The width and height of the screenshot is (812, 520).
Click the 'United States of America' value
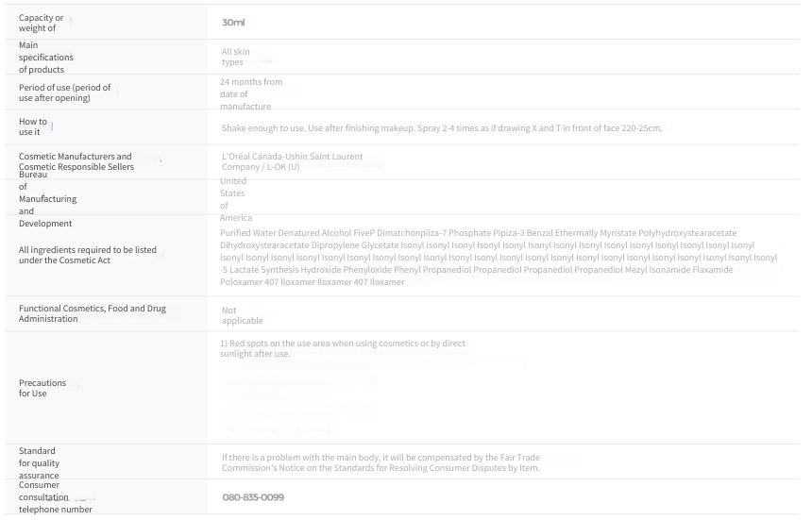(x=236, y=199)
